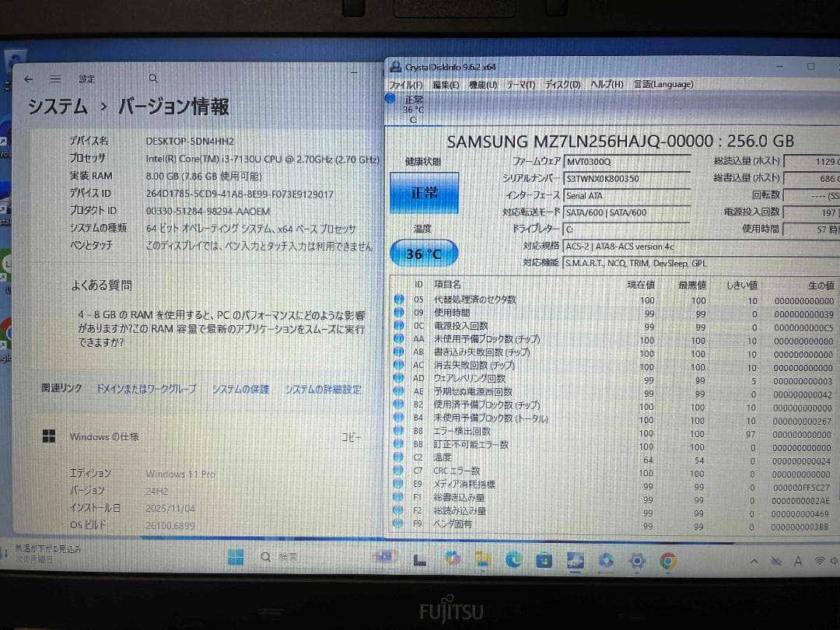Click the Settings search magnifier icon
The width and height of the screenshot is (840, 630).
click(x=153, y=79)
